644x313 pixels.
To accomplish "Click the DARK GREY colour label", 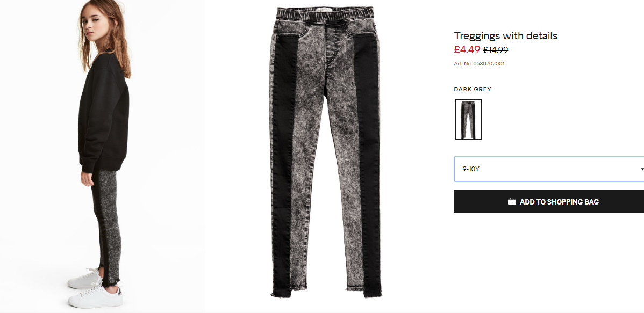I will click(473, 89).
